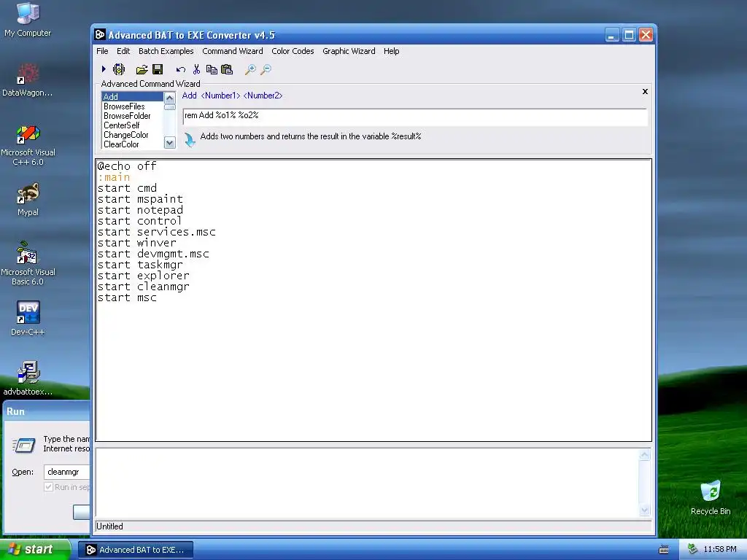Open a file with the folder icon
Image resolution: width=747 pixels, height=560 pixels.
[142, 70]
